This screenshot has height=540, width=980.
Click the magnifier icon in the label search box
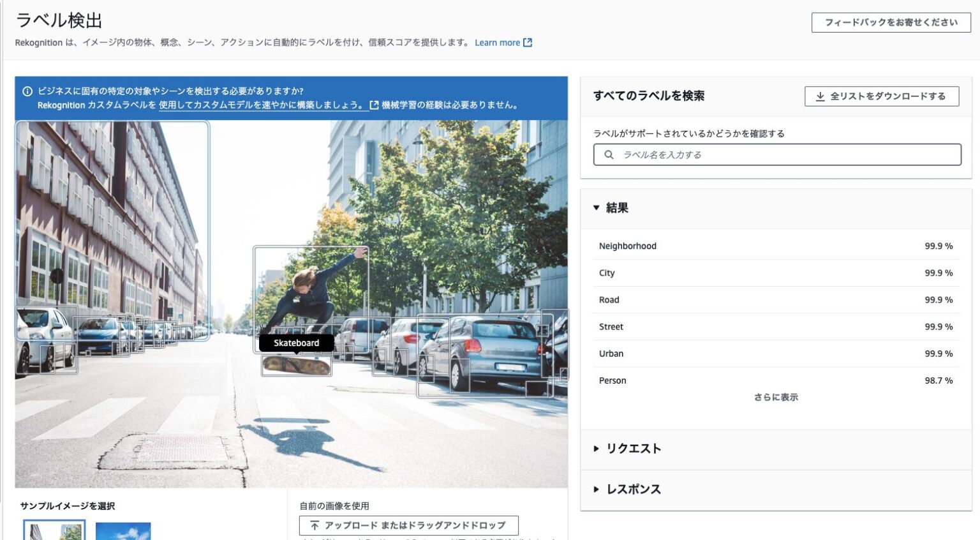tap(608, 154)
